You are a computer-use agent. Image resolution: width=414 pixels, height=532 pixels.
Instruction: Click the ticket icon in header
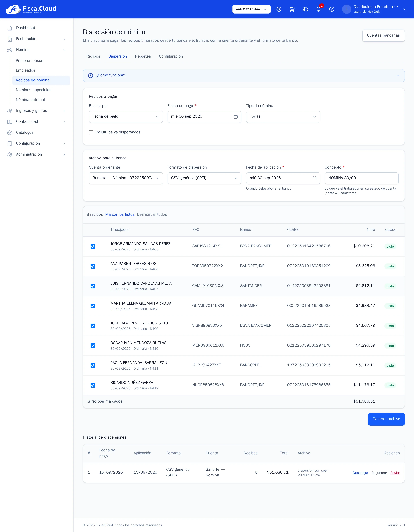pyautogui.click(x=305, y=9)
